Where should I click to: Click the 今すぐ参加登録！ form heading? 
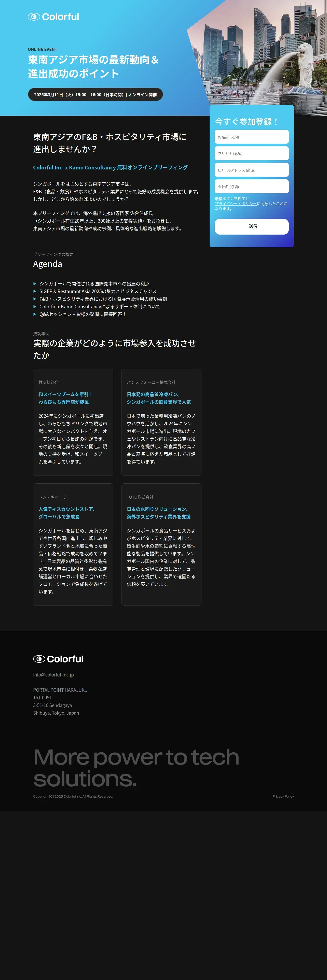point(247,122)
